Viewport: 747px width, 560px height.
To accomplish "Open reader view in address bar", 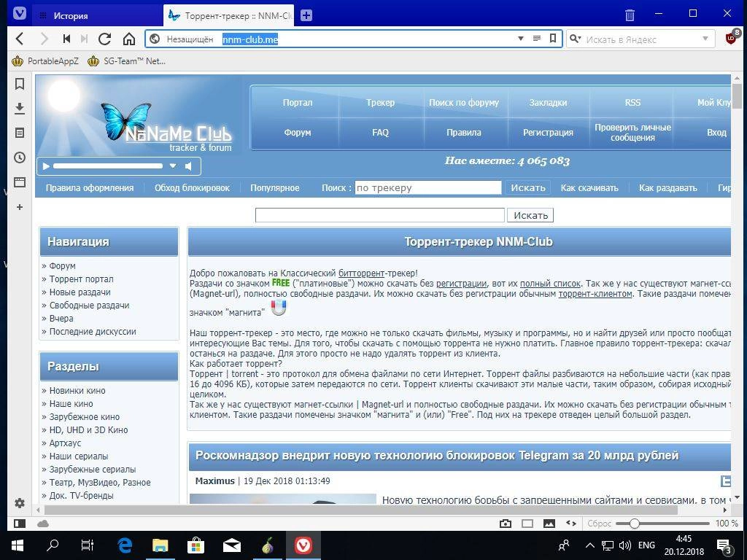I will click(x=537, y=38).
